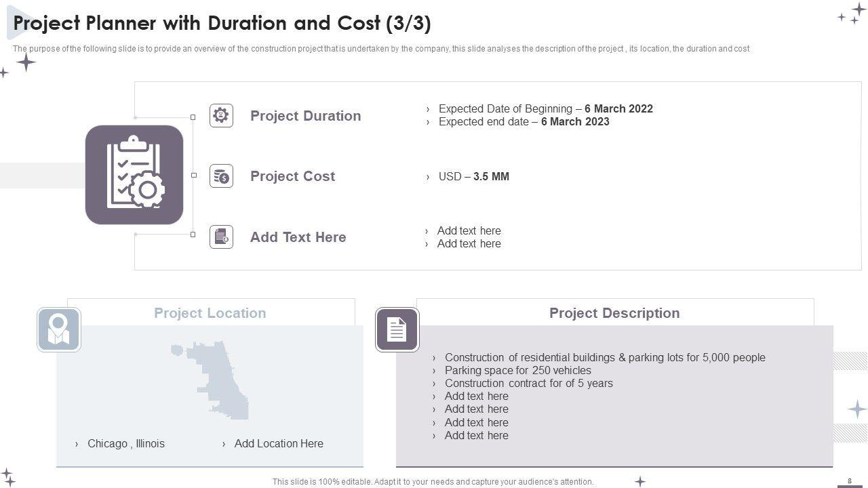Select the Project Duration gear icon
Screen dimensions: 868x488
coord(221,115)
